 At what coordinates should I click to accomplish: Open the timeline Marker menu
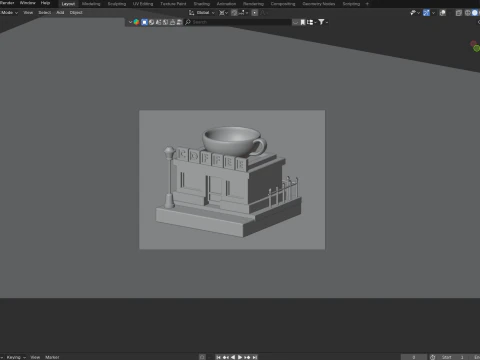click(x=52, y=357)
